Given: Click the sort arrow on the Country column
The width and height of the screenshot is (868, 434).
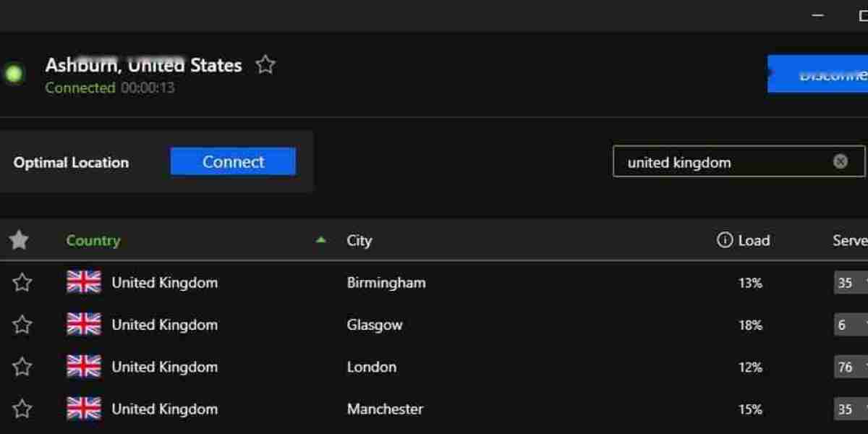Looking at the screenshot, I should coord(319,239).
